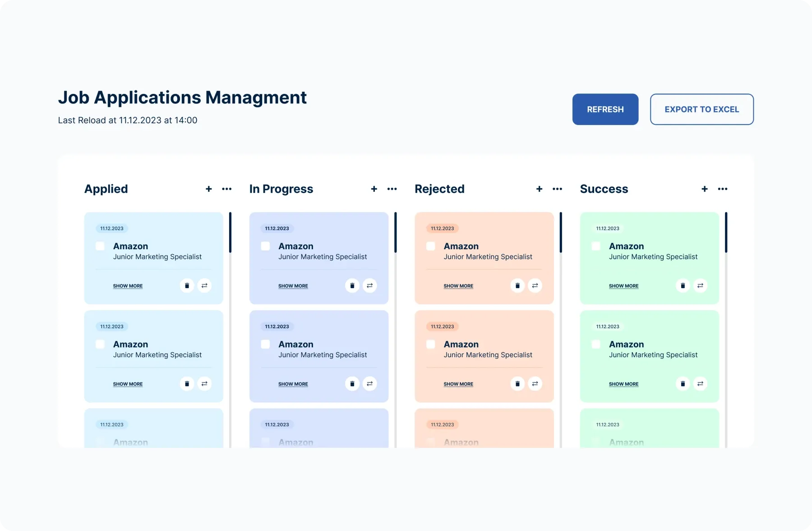Click move arrows on second Applied card

tap(204, 384)
